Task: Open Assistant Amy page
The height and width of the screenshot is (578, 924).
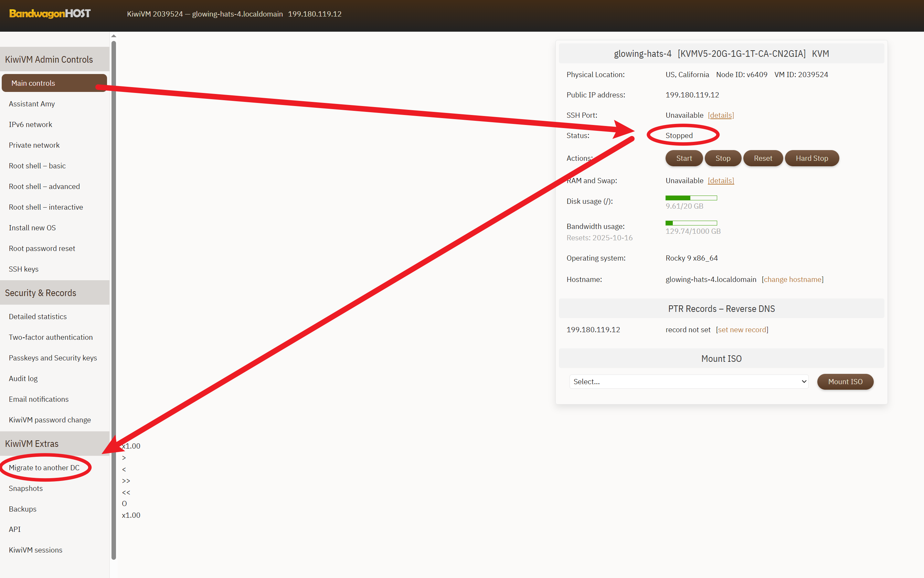Action: click(x=32, y=104)
